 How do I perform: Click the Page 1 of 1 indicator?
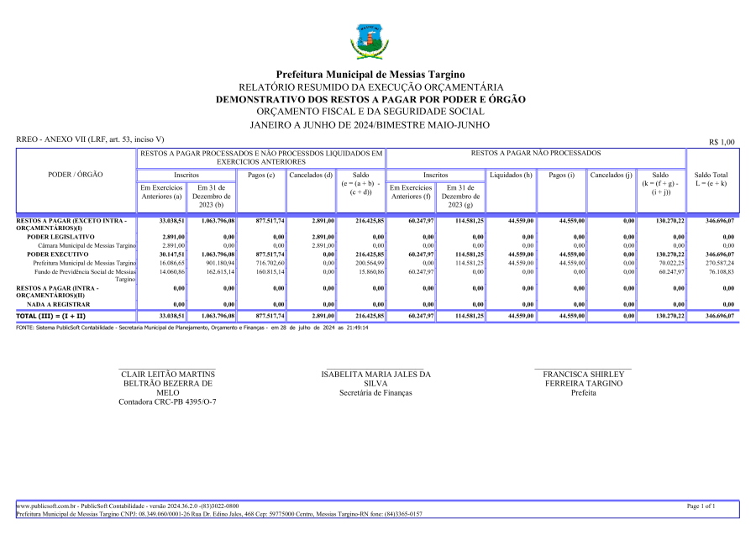pos(701,506)
